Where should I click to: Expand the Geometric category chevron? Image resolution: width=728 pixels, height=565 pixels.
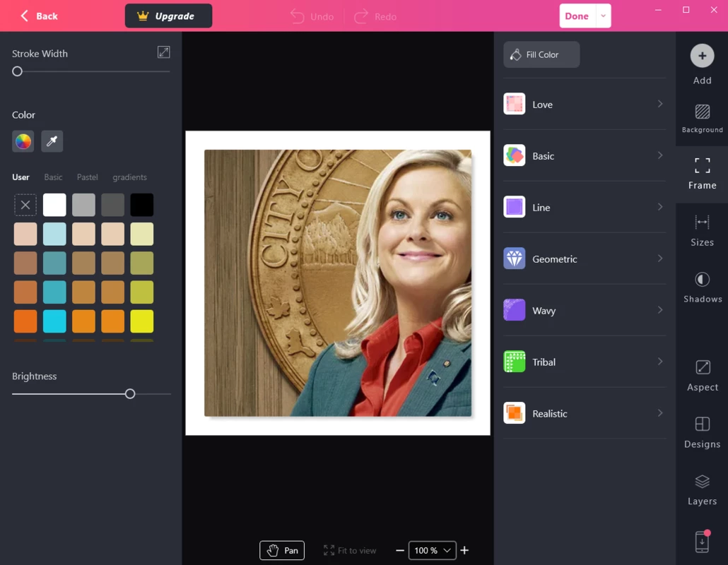[659, 258]
